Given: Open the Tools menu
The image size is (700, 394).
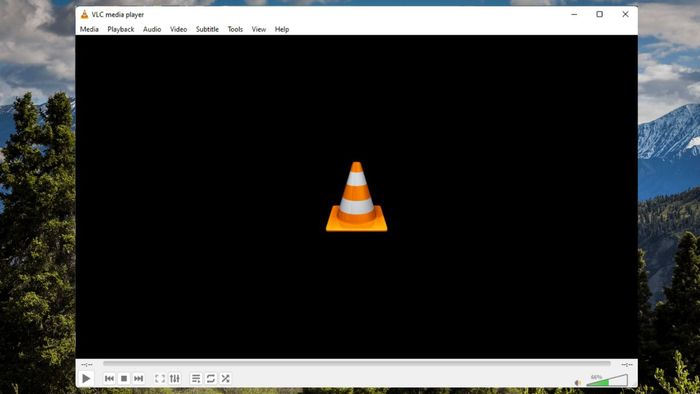Looking at the screenshot, I should [x=235, y=29].
